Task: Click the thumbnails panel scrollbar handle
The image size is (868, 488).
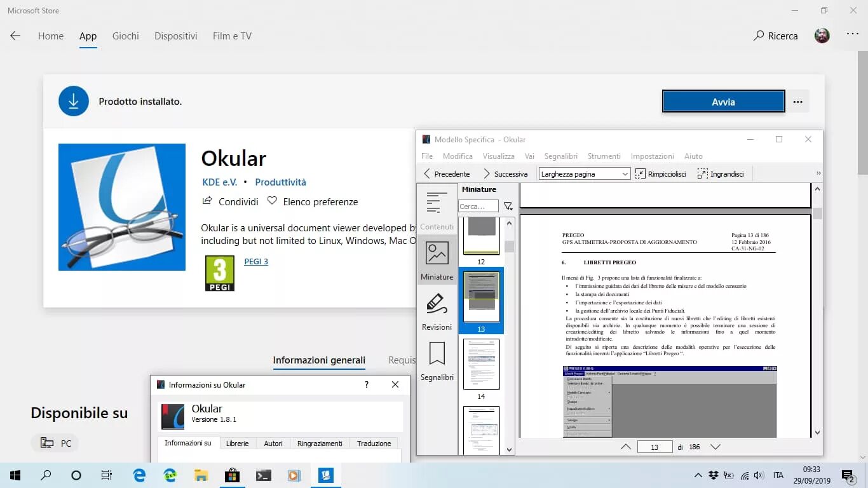Action: click(x=509, y=247)
